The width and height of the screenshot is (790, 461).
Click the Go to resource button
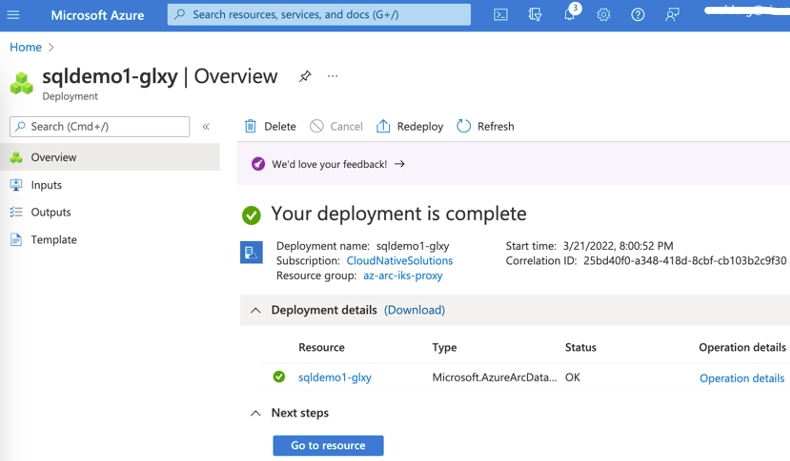coord(328,445)
